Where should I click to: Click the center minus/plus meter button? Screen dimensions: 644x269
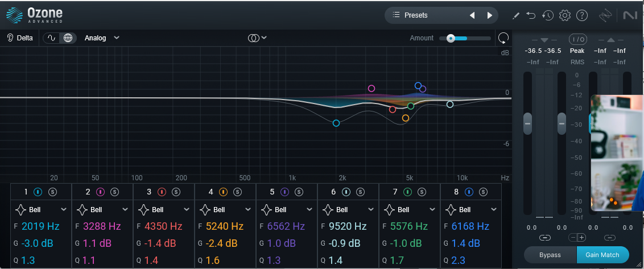[577, 237]
